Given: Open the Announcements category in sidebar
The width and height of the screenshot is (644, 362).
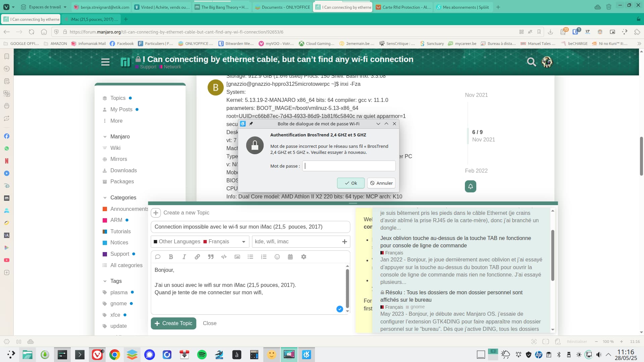Looking at the screenshot, I should [129, 209].
